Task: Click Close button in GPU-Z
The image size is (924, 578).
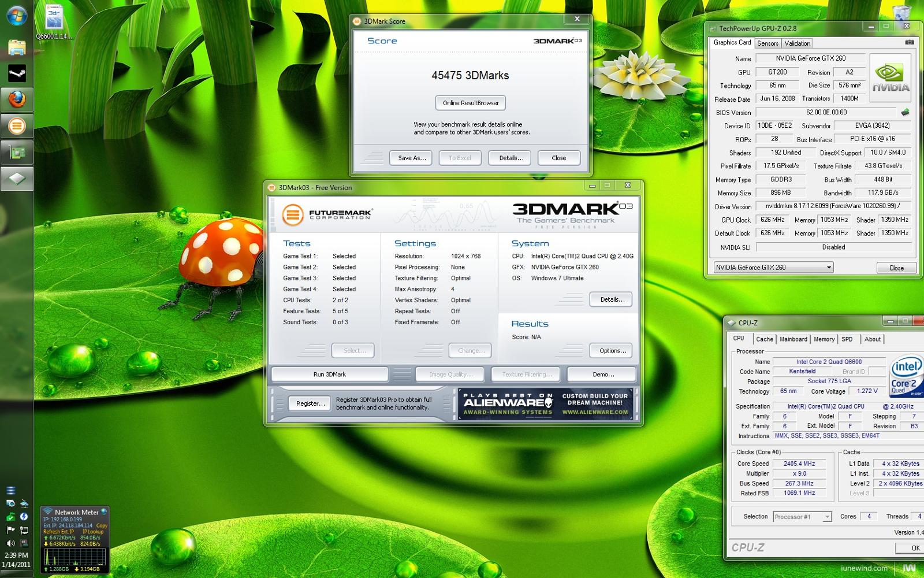Action: 896,268
